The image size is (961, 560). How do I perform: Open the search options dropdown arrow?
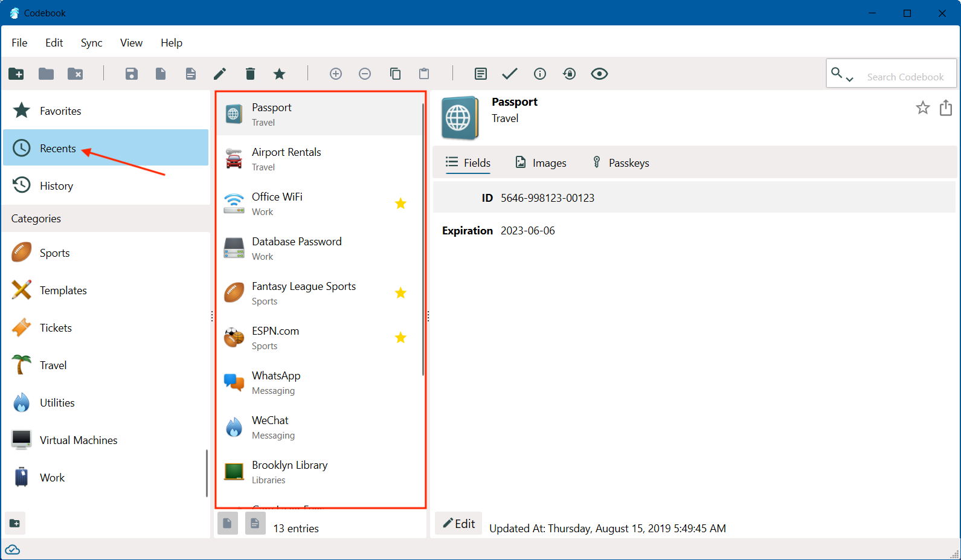point(849,79)
